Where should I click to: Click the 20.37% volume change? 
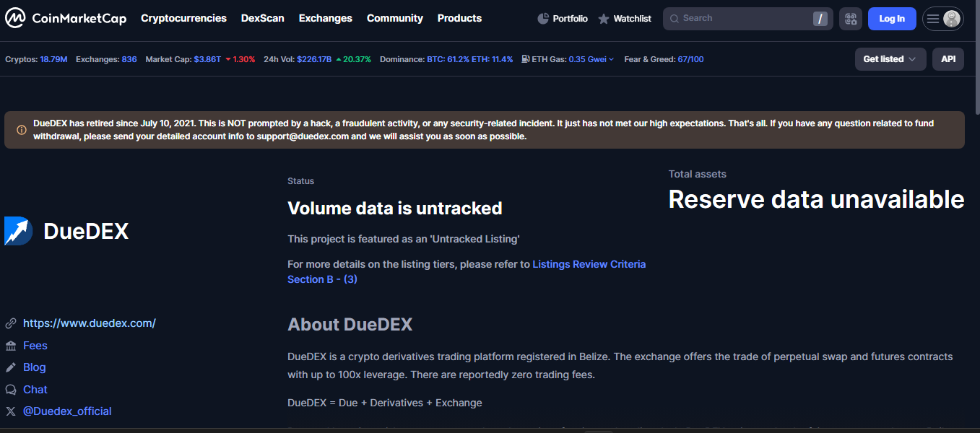[x=353, y=59]
